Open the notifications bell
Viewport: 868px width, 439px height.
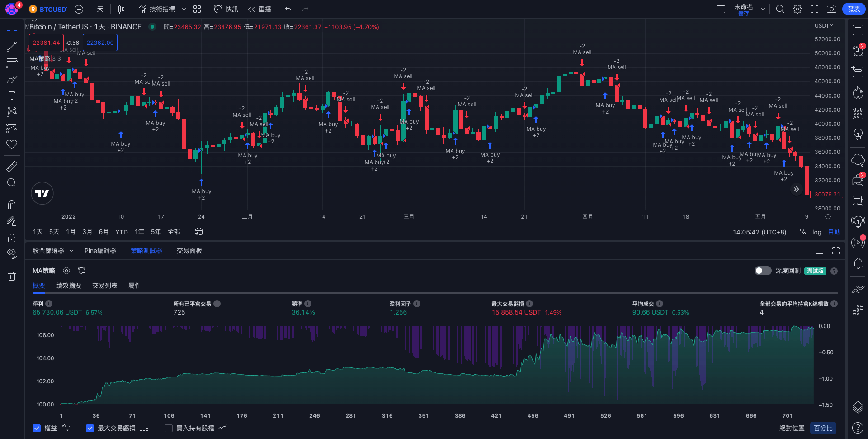pyautogui.click(x=858, y=263)
